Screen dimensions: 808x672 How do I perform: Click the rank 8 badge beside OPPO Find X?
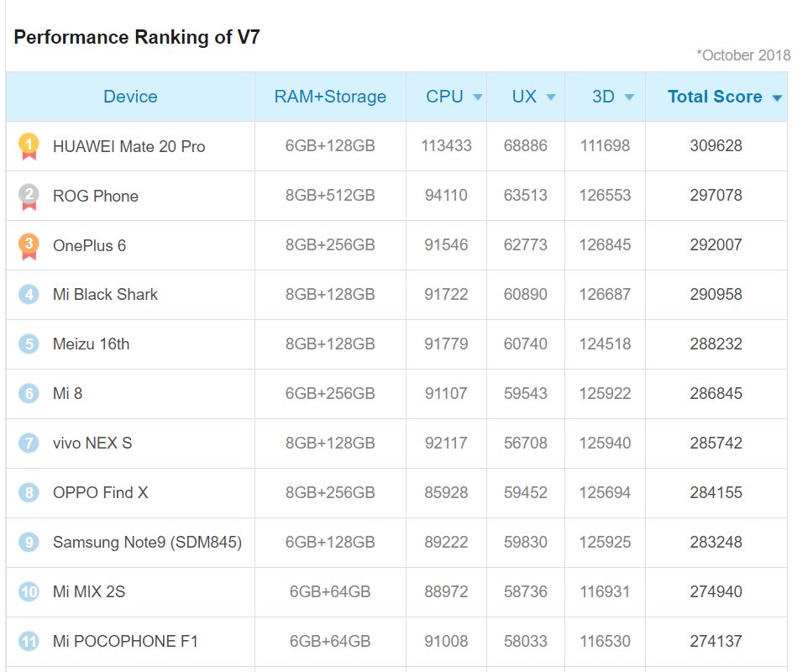click(x=29, y=492)
